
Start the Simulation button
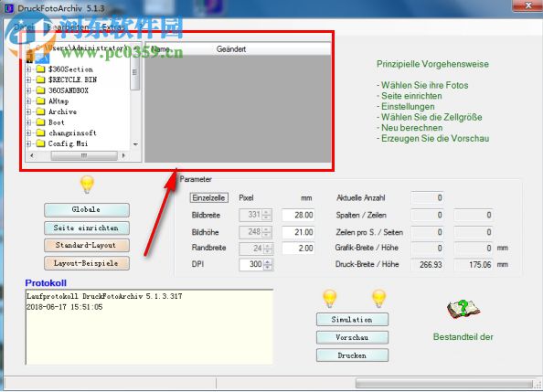pos(352,319)
